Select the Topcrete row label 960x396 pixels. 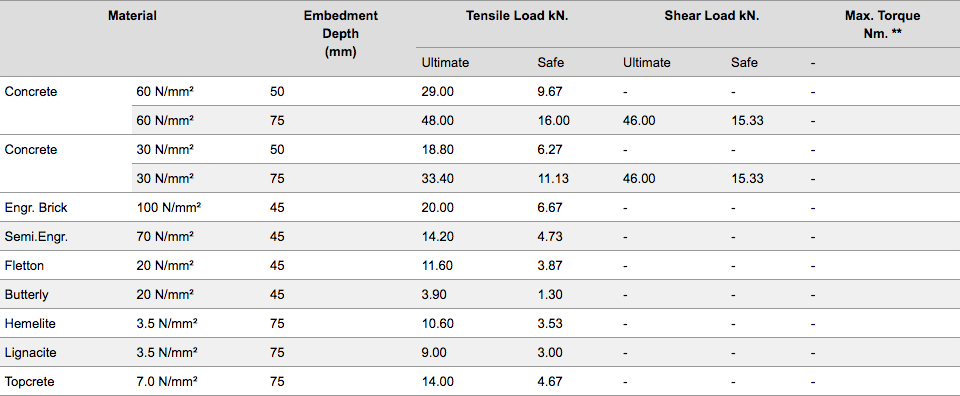29,382
